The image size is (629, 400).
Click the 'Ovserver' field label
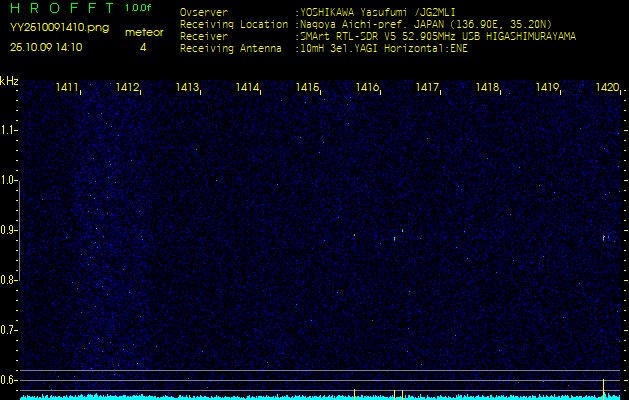click(x=204, y=12)
